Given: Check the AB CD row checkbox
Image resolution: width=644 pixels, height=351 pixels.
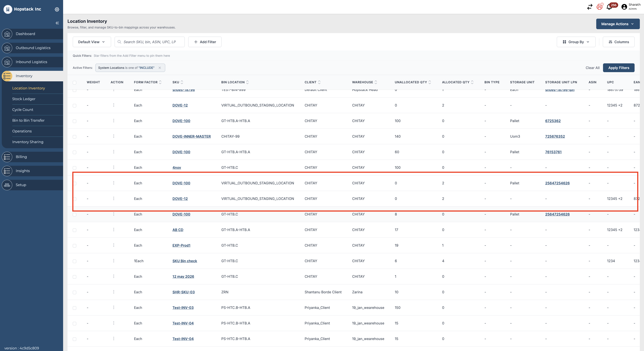Looking at the screenshot, I should coord(75,230).
